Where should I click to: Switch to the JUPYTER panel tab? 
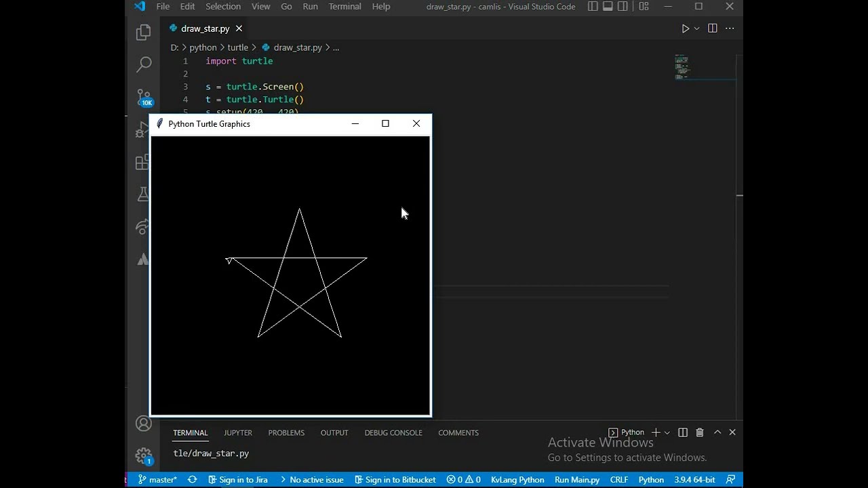click(x=238, y=432)
